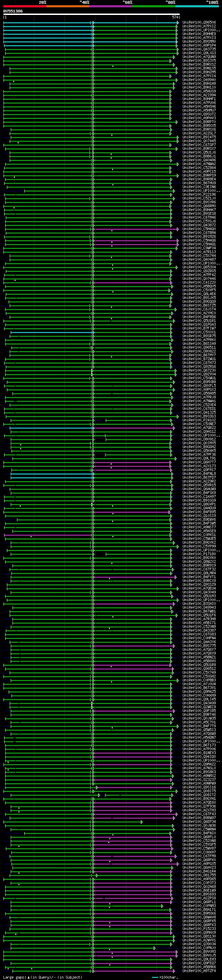The width and height of the screenshot is (222, 980).
Task: Select the UniRef100_Q39034 entry
Action: point(199,944)
